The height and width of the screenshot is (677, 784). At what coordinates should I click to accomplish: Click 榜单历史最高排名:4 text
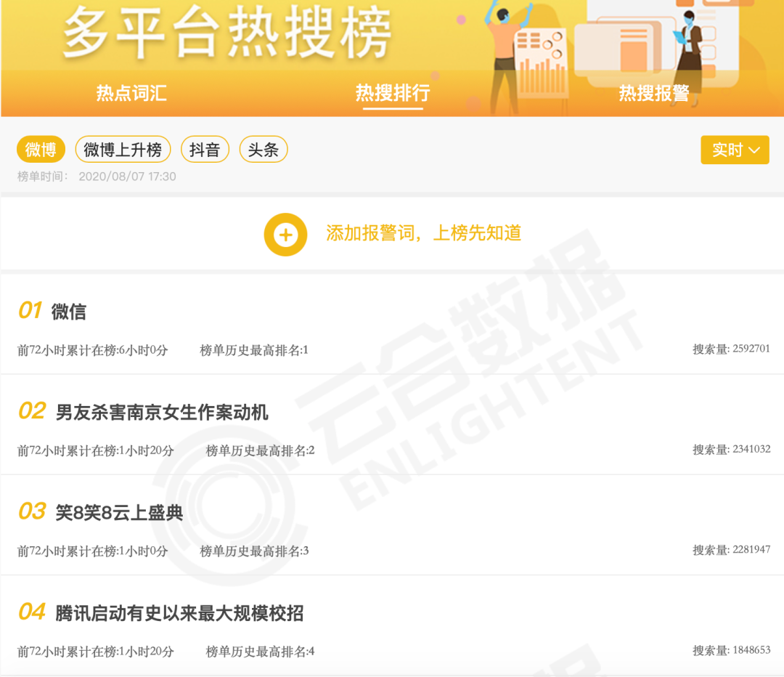point(260,652)
